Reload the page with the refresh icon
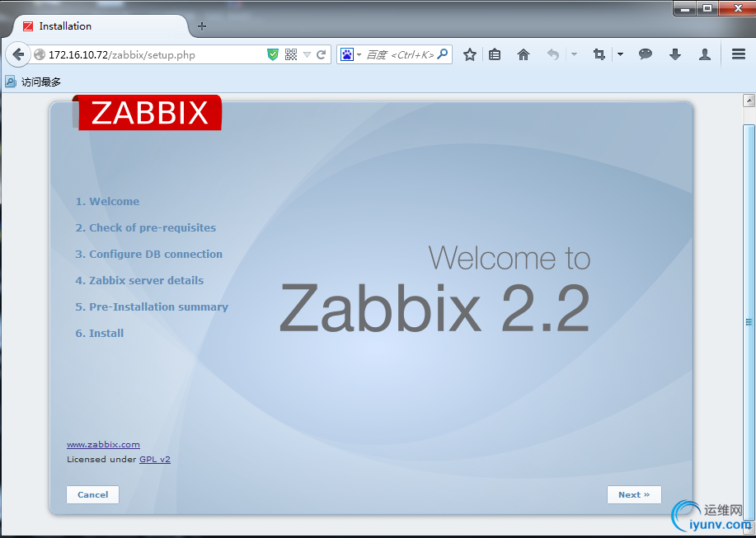 321,54
